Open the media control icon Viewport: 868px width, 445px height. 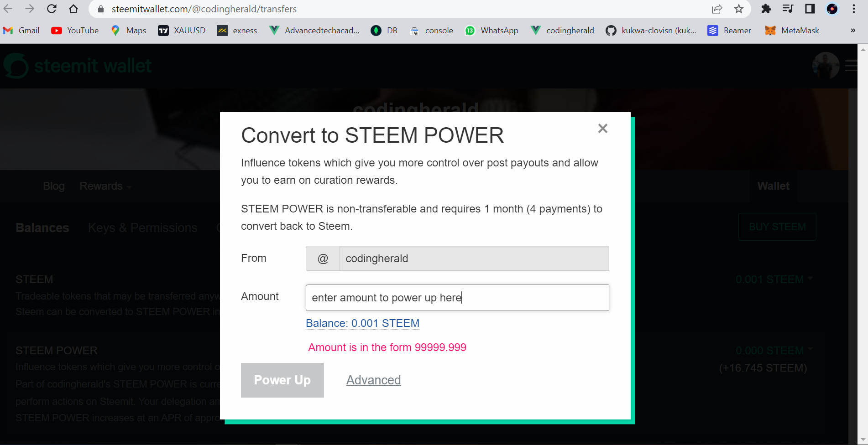788,9
